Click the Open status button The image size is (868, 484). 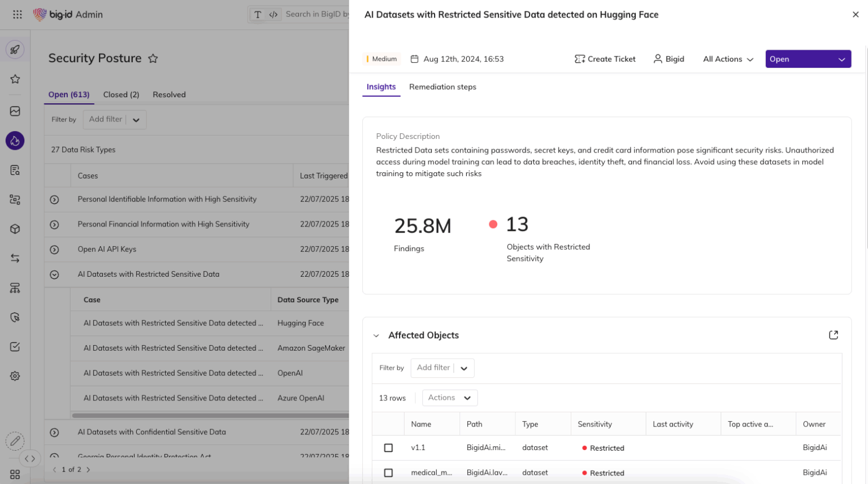coord(808,59)
